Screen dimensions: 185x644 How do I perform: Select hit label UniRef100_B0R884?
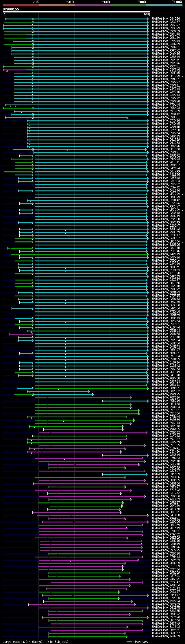(166, 420)
